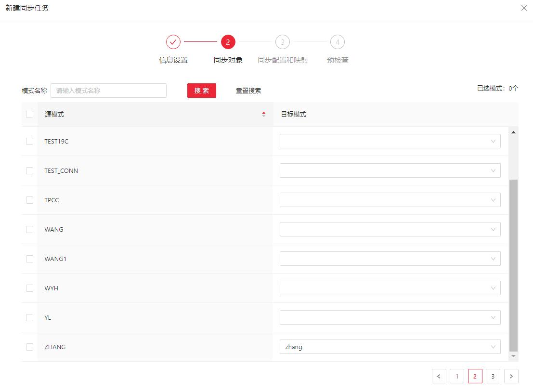Check the TEST_CONN row checkbox
The image size is (533, 392).
click(x=29, y=170)
